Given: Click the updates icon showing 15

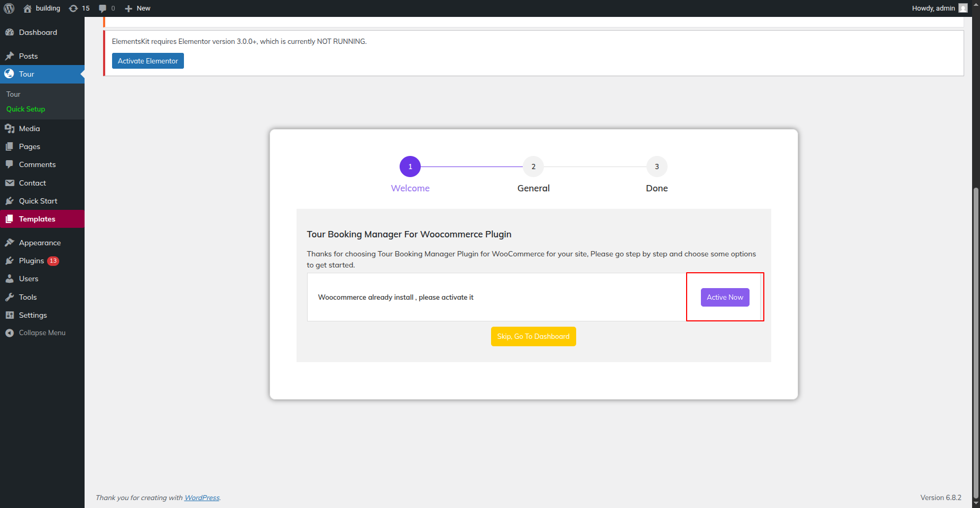Looking at the screenshot, I should tap(73, 8).
